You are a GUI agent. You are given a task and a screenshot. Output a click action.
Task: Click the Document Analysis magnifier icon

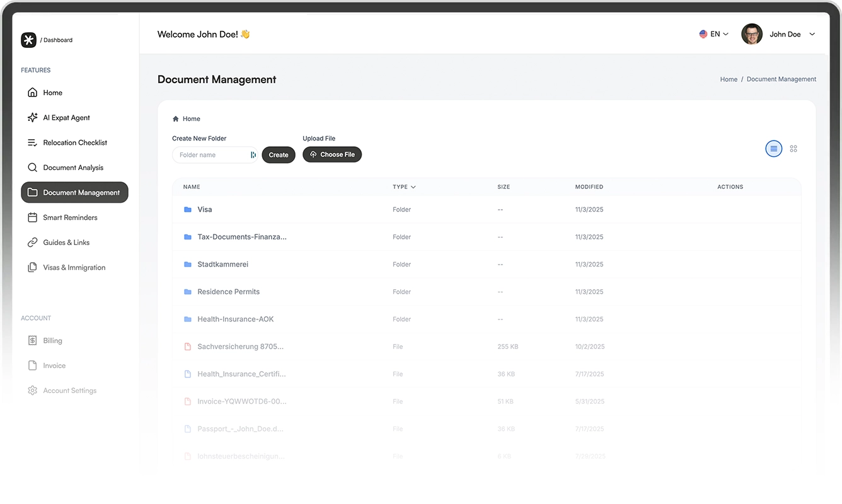(x=32, y=168)
